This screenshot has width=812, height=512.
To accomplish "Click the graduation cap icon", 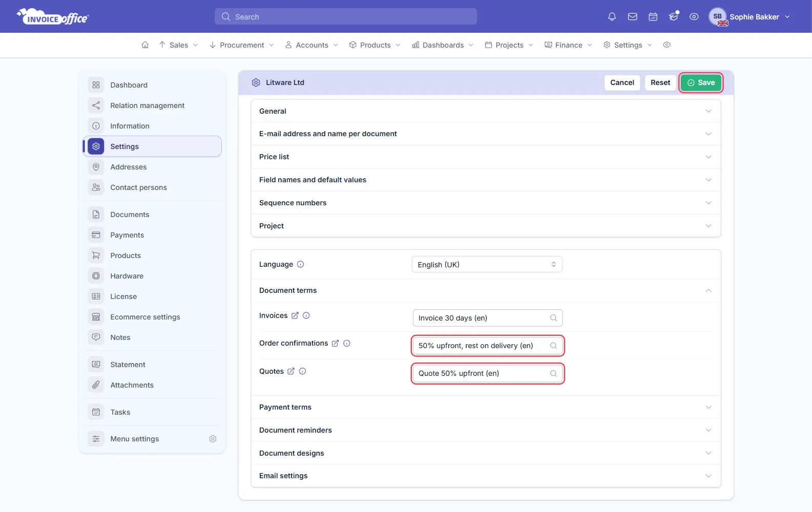I will pyautogui.click(x=674, y=17).
